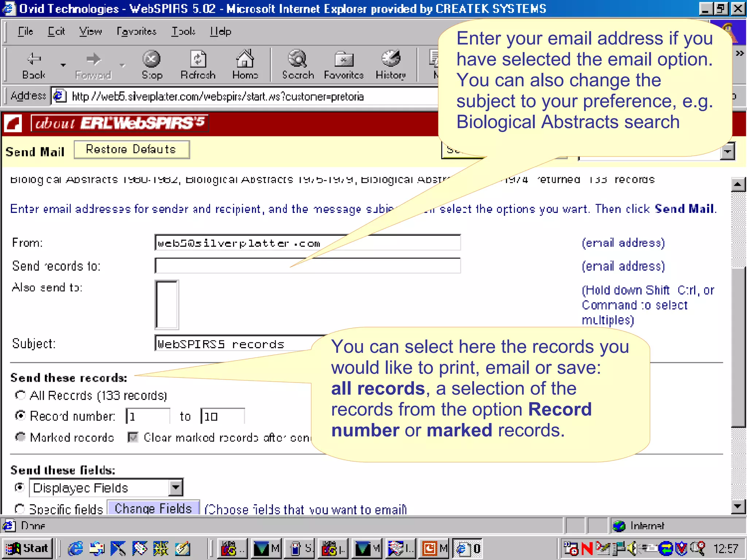Open the Tools menu
The width and height of the screenshot is (747, 560).
[x=183, y=31]
